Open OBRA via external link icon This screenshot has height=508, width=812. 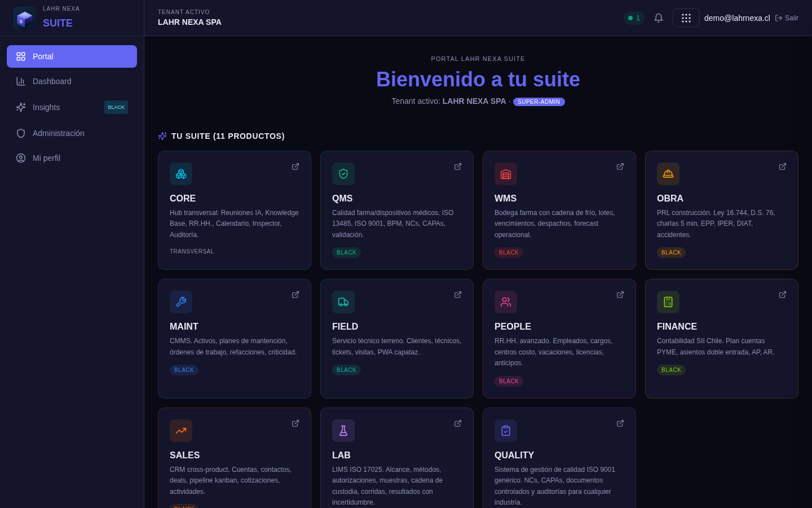click(783, 167)
